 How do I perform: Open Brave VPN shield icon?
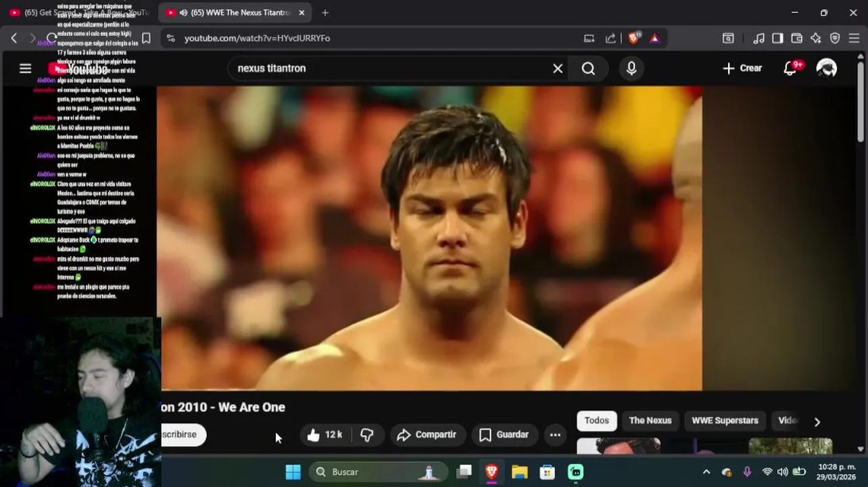(835, 39)
